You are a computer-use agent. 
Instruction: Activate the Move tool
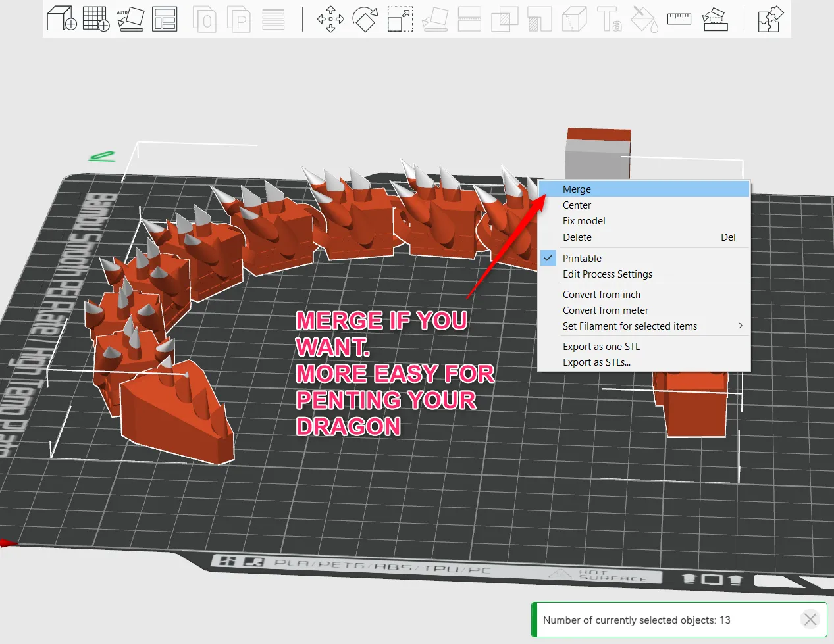tap(330, 19)
